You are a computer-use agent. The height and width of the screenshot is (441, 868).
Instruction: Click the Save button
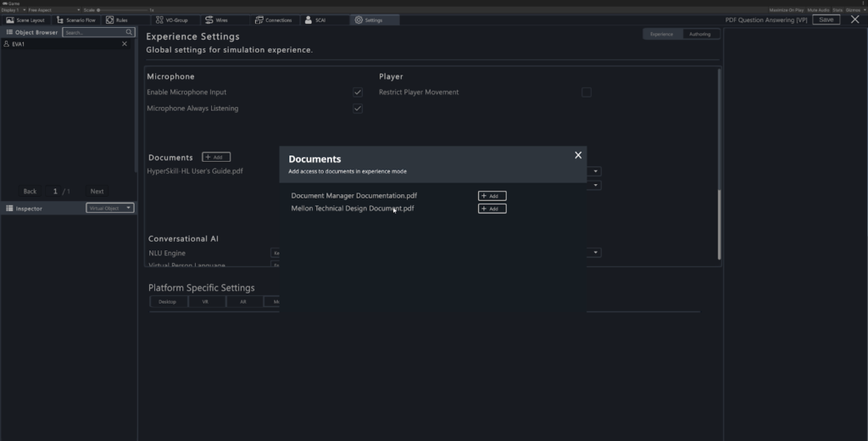[x=826, y=20]
